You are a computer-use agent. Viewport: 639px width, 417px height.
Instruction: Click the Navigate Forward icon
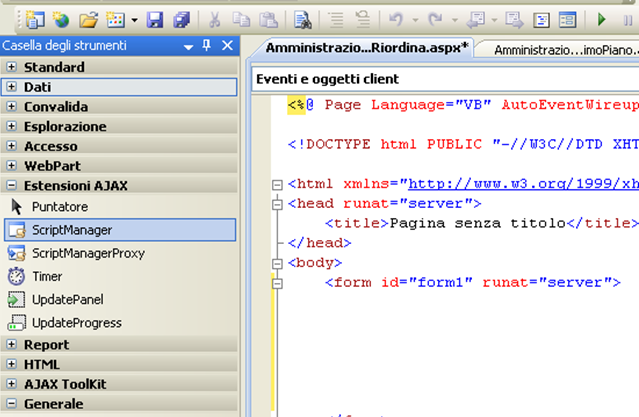514,19
